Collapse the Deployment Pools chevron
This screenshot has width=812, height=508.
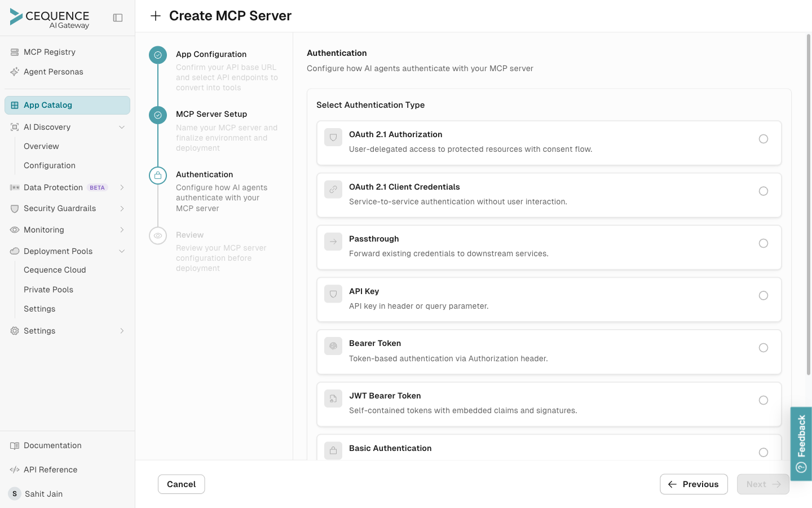tap(122, 251)
